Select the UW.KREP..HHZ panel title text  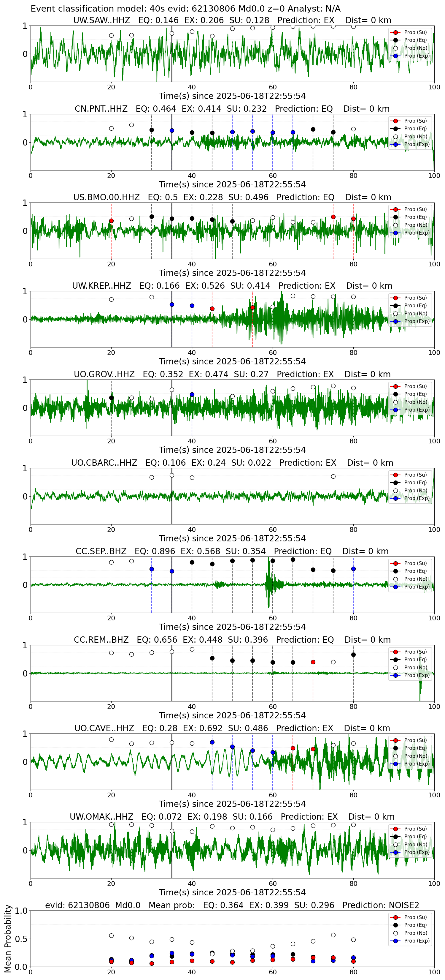pyautogui.click(x=232, y=286)
